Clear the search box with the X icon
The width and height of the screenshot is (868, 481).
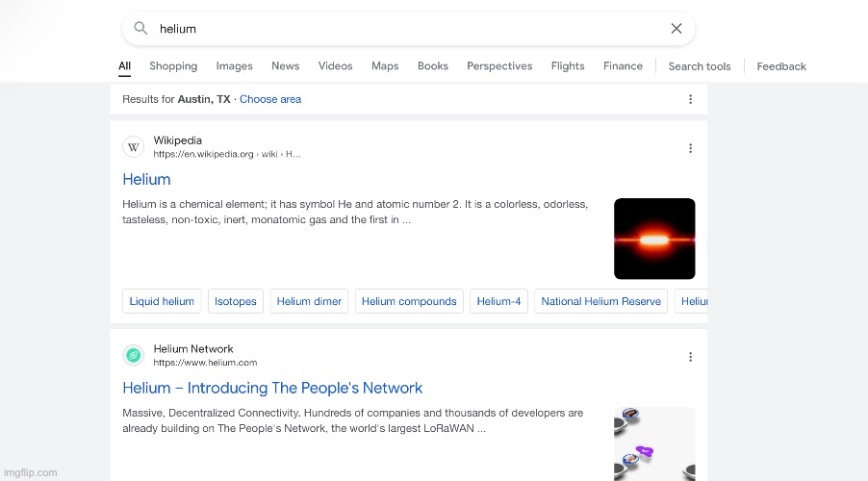click(677, 29)
